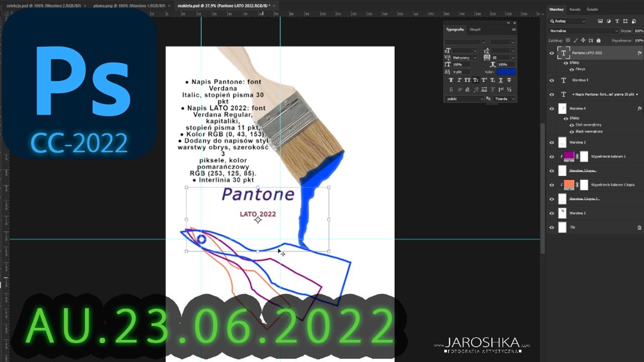Image resolution: width=644 pixels, height=362 pixels.
Task: Toggle Underline text style
Action: (x=500, y=80)
